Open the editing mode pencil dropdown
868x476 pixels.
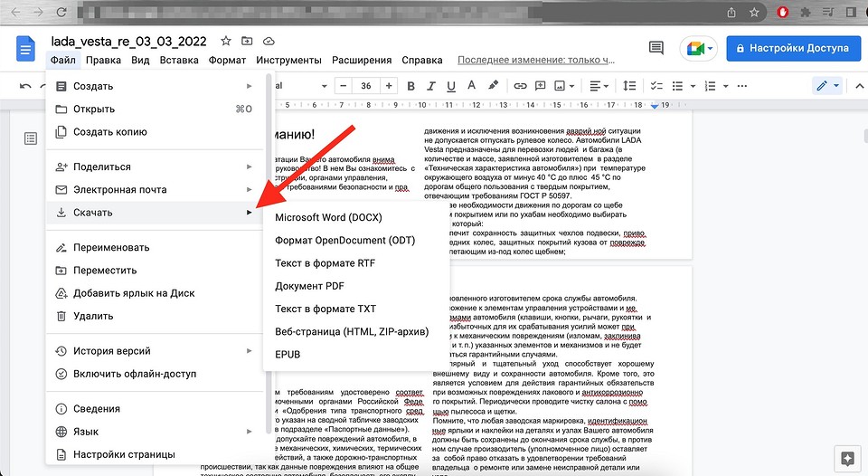(x=827, y=86)
